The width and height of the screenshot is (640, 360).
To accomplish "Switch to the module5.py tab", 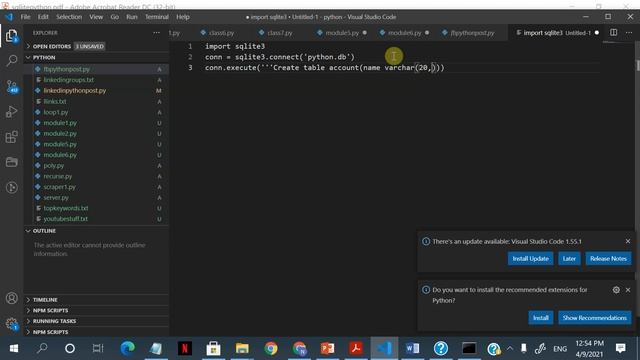I will [342, 33].
